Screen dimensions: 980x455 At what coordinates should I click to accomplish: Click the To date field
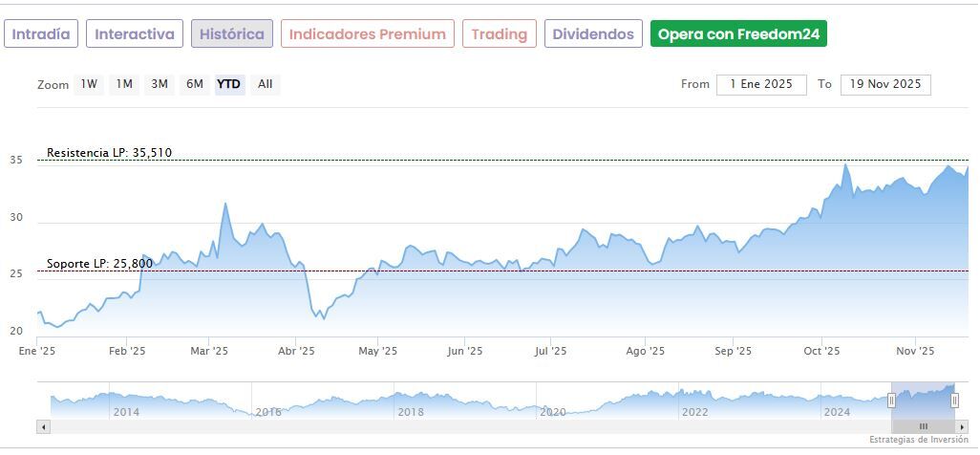885,84
